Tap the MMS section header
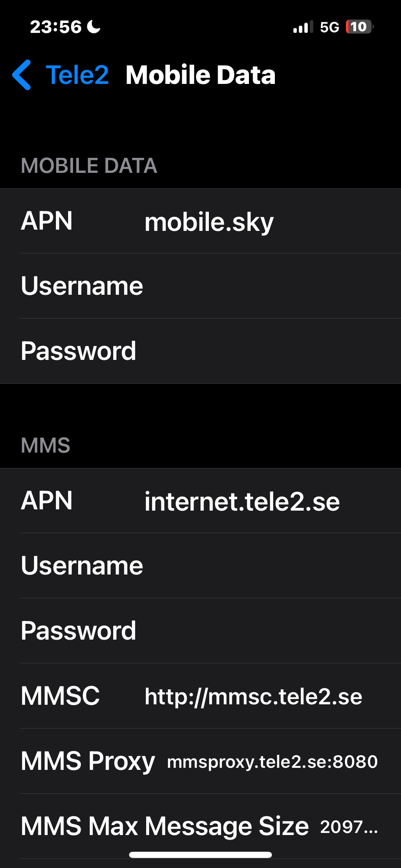This screenshot has width=401, height=868. tap(46, 445)
